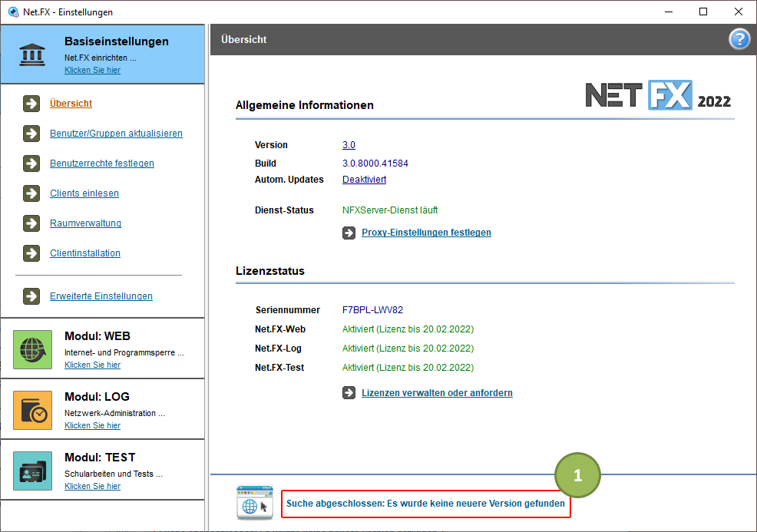Click the build number 3.0.8000.41584

coord(375,164)
